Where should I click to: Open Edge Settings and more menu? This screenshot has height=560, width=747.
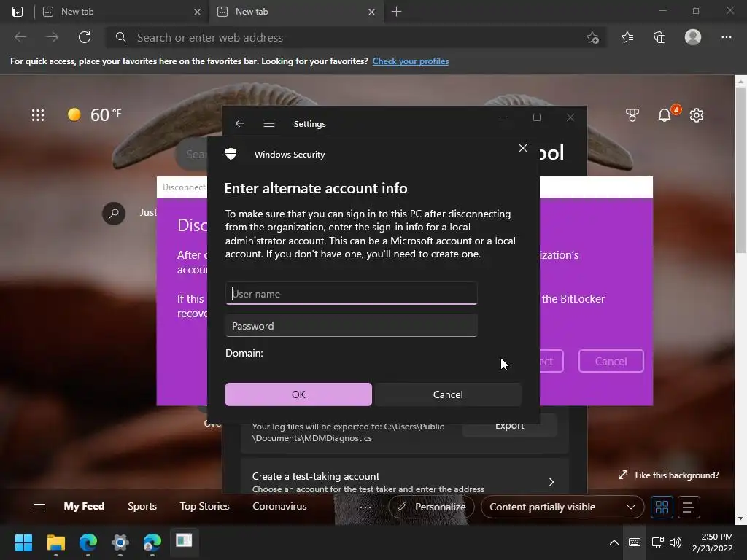coord(726,37)
